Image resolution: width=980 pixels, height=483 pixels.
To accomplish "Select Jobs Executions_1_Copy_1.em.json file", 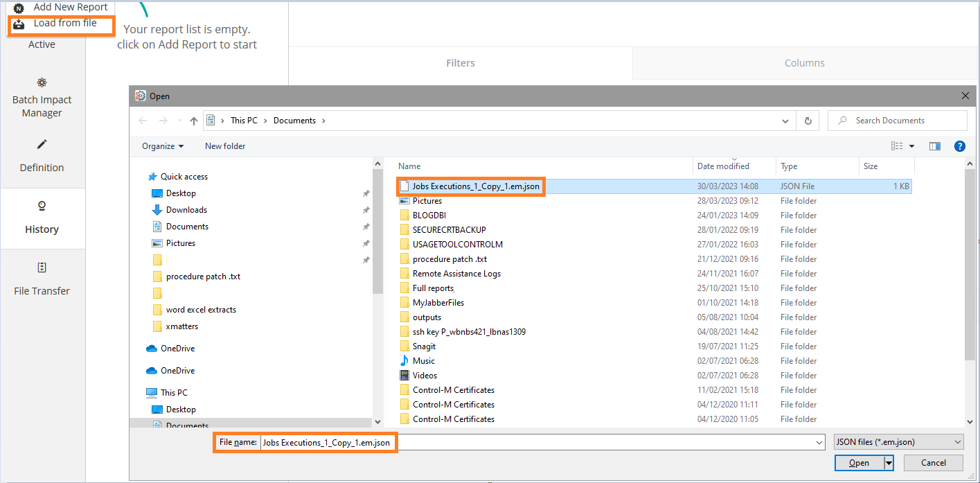I will click(x=475, y=186).
